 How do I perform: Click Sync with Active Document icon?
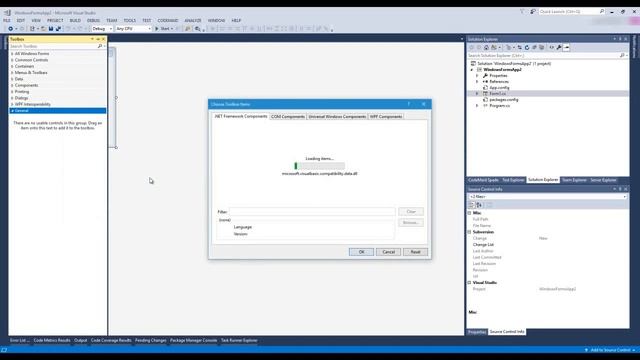click(520, 47)
